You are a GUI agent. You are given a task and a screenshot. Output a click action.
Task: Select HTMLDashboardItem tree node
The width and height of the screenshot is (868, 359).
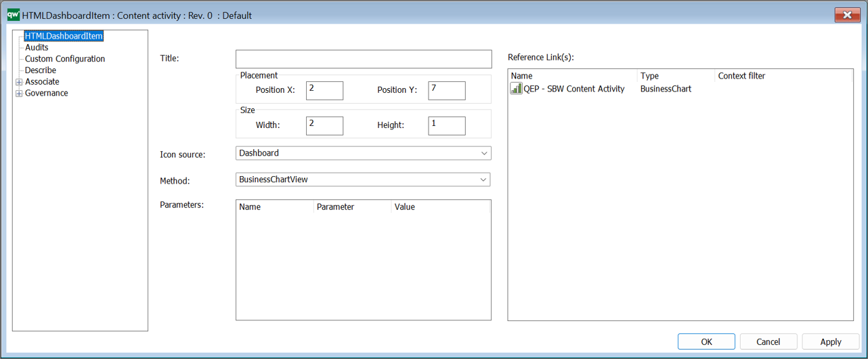[64, 36]
